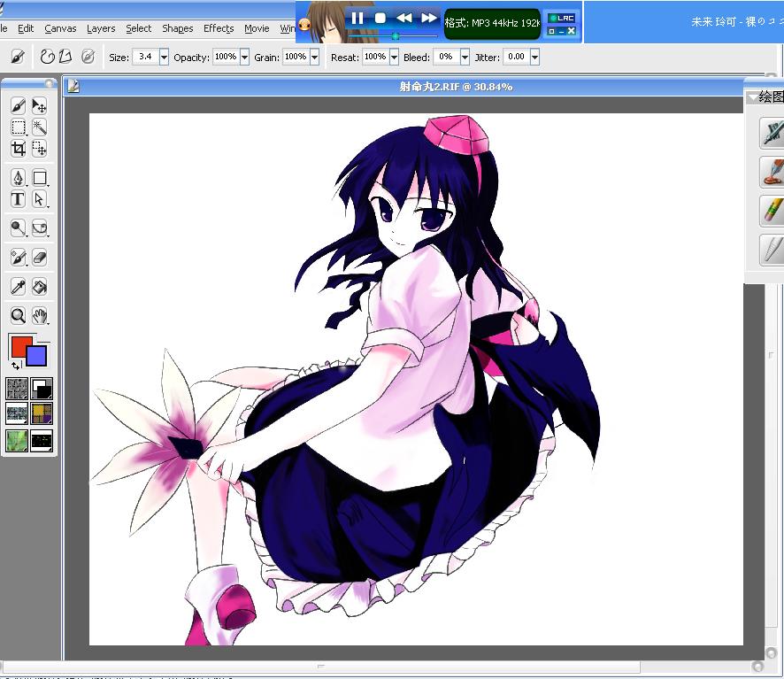Open the Shapes menu
The height and width of the screenshot is (679, 784).
coord(178,28)
